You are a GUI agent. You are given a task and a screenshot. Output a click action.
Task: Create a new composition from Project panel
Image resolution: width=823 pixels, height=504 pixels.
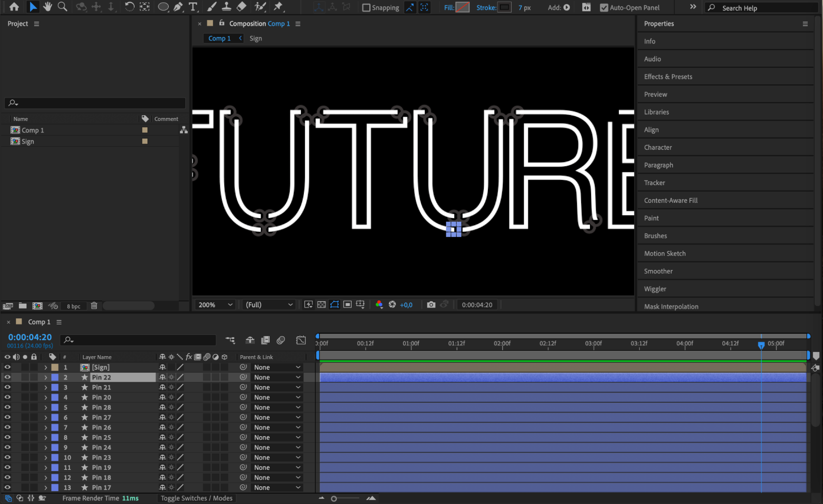37,306
